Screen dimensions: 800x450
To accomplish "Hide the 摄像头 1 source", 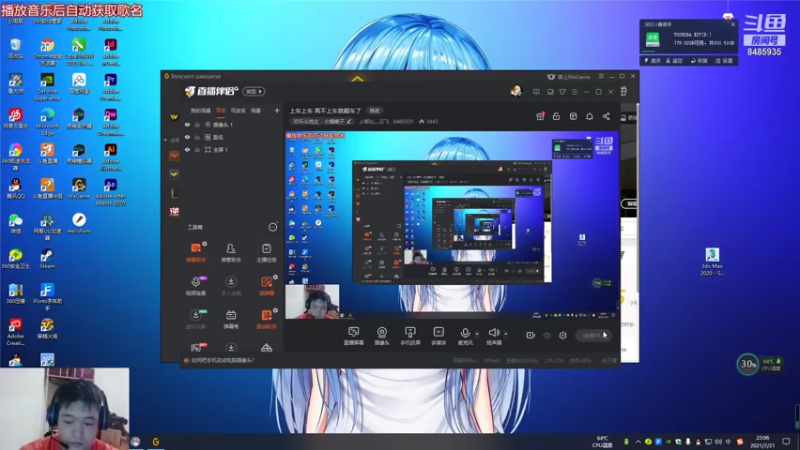I will [187, 124].
